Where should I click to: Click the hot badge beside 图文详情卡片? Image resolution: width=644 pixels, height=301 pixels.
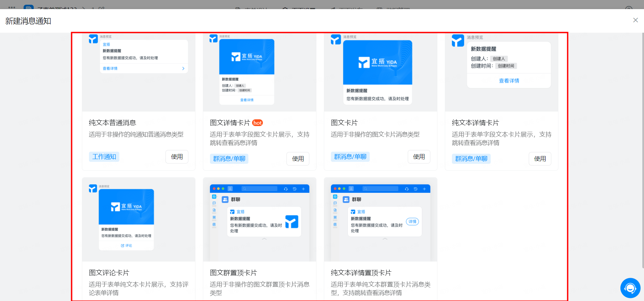tap(257, 123)
